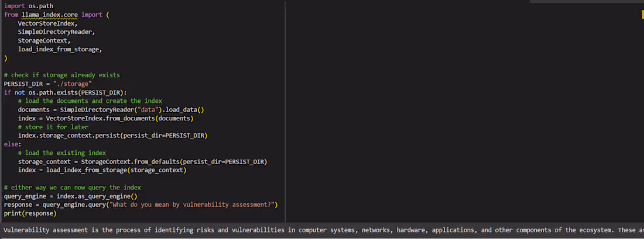Image resolution: width=644 pixels, height=239 pixels.
Task: Click the "import os.path" line
Action: (28, 6)
